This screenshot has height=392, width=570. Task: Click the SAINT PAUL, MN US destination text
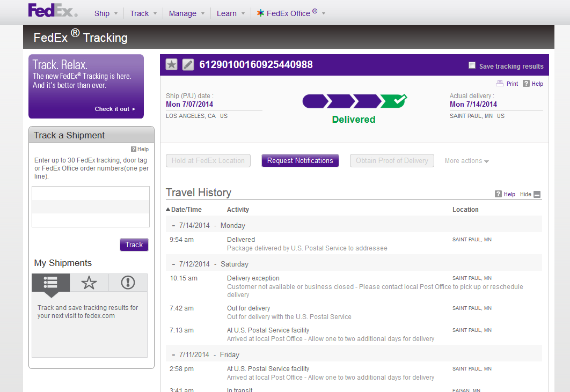477,116
